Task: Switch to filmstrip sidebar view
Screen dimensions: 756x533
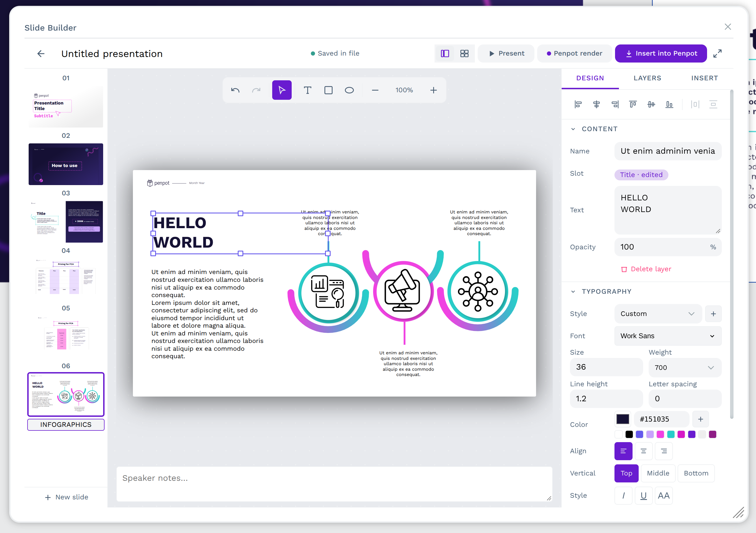Action: (x=445, y=54)
